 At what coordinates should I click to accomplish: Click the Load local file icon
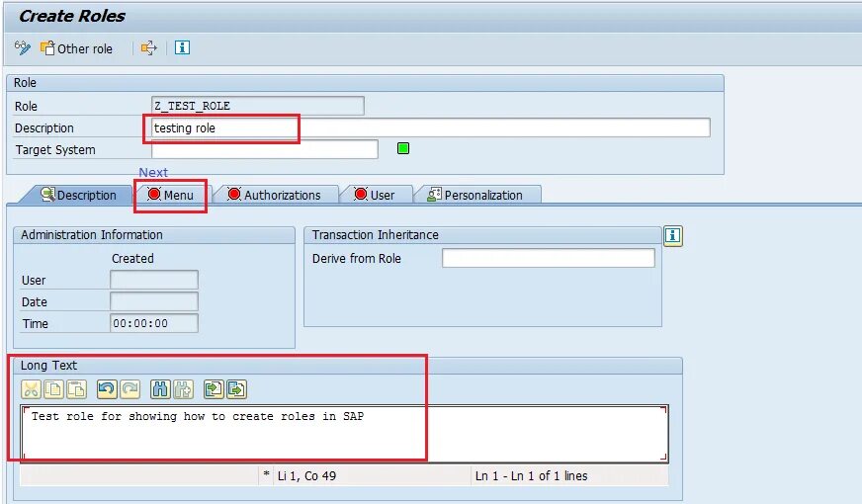click(214, 389)
